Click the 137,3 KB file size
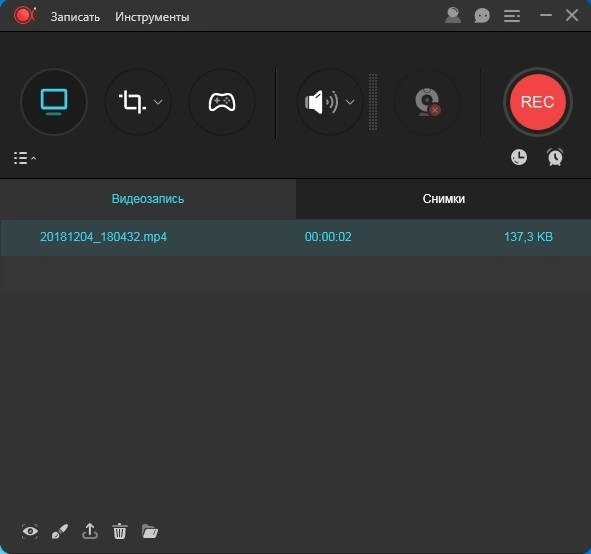 tap(528, 237)
